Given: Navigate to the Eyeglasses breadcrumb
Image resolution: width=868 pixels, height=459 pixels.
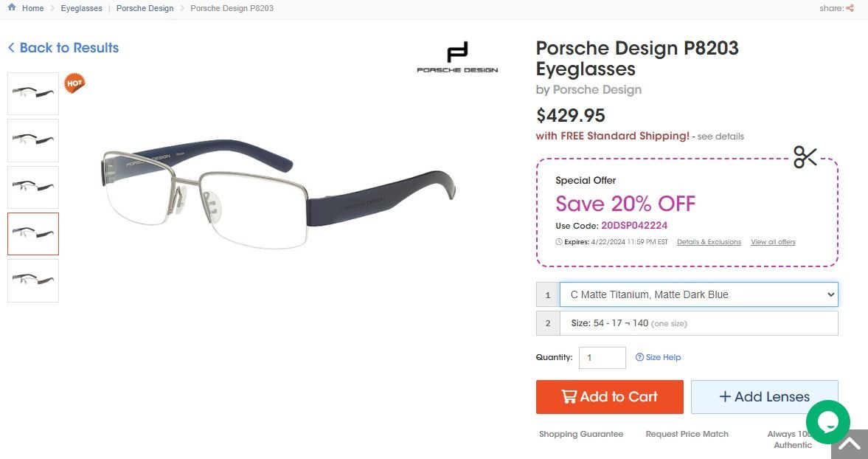Looking at the screenshot, I should [x=81, y=8].
